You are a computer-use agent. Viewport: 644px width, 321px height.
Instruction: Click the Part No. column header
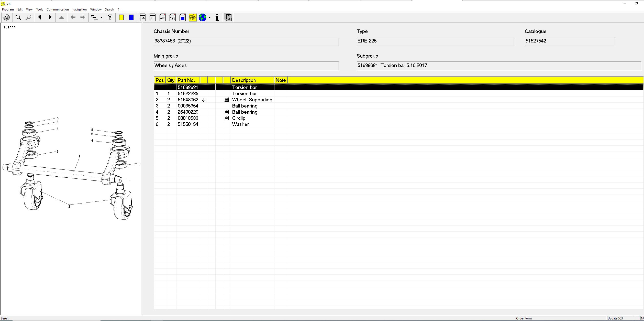click(x=188, y=80)
